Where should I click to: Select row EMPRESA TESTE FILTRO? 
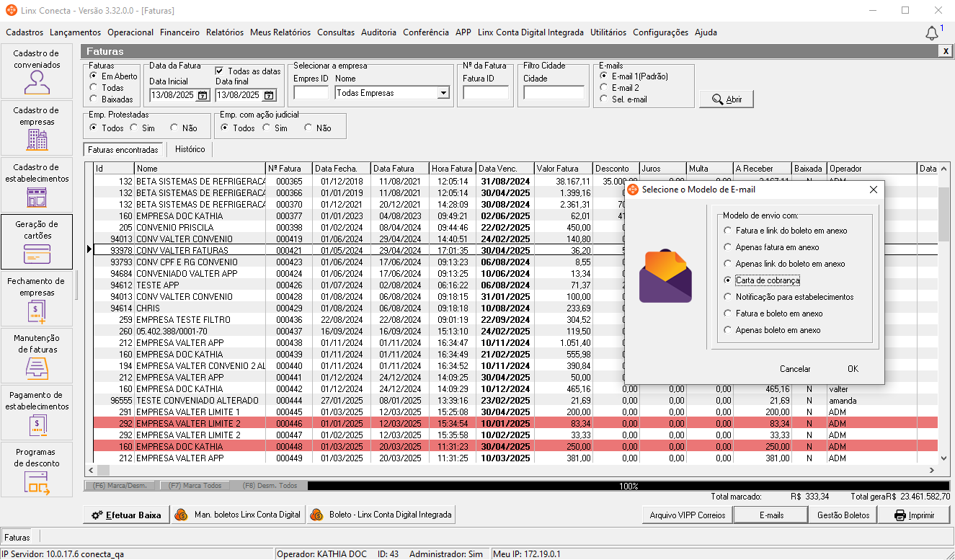(516, 319)
